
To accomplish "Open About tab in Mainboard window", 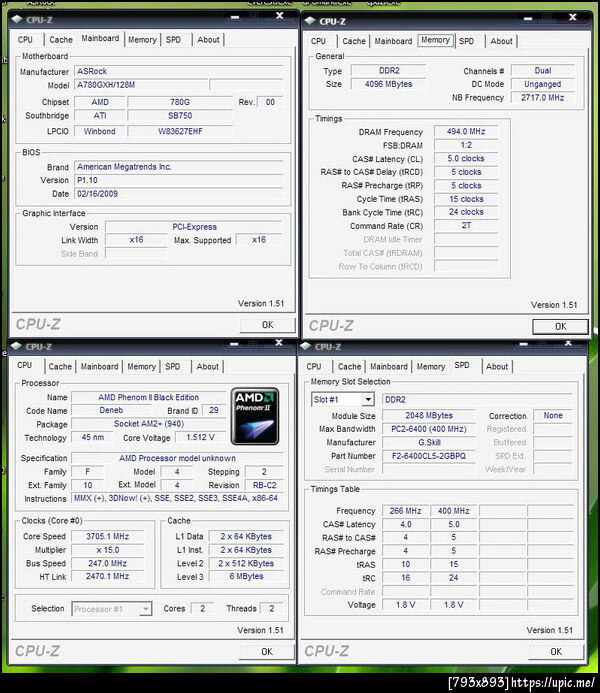I will tap(208, 40).
